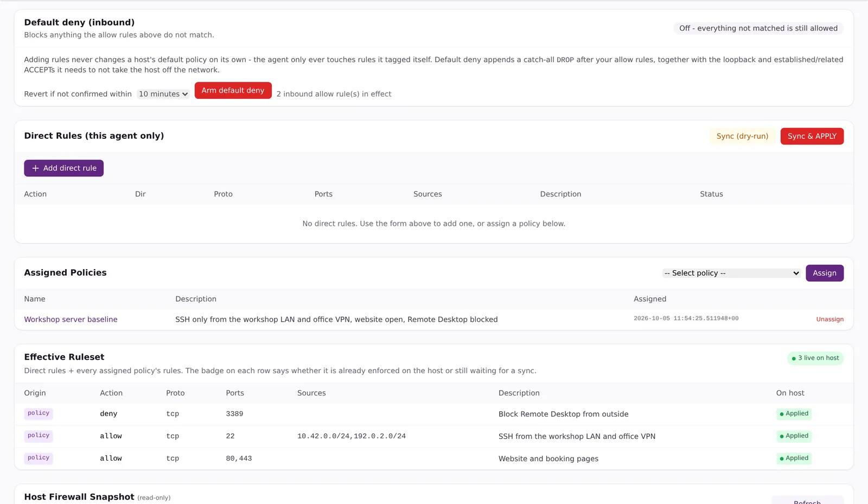Click the policy tag on the port 22 row
The width and height of the screenshot is (868, 504).
(39, 436)
